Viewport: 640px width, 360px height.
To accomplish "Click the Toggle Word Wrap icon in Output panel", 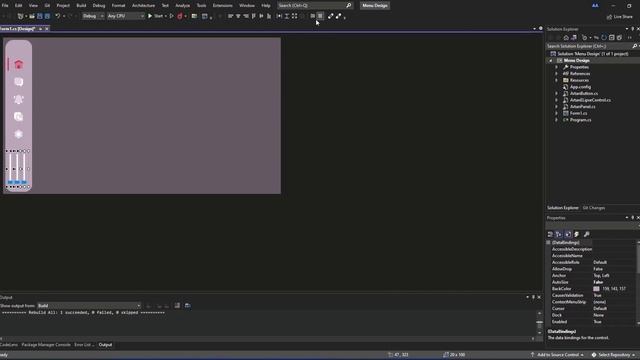I will [x=188, y=306].
